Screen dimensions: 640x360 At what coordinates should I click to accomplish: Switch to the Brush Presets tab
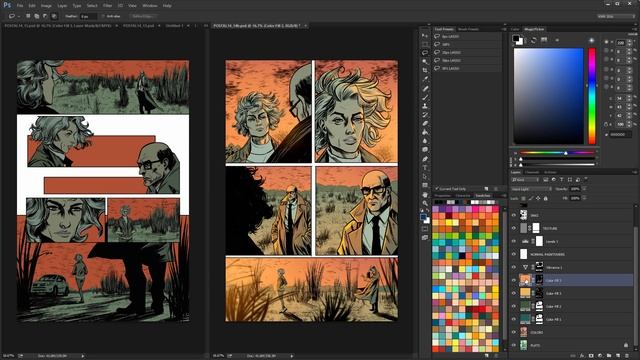pos(468,29)
